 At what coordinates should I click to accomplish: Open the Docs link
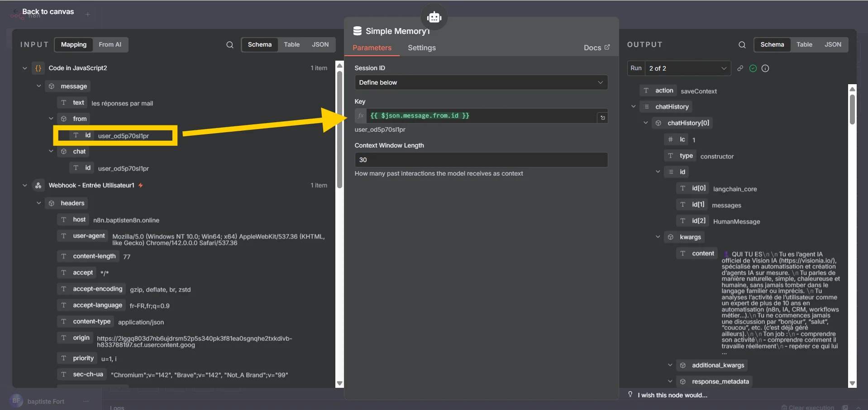pyautogui.click(x=592, y=48)
